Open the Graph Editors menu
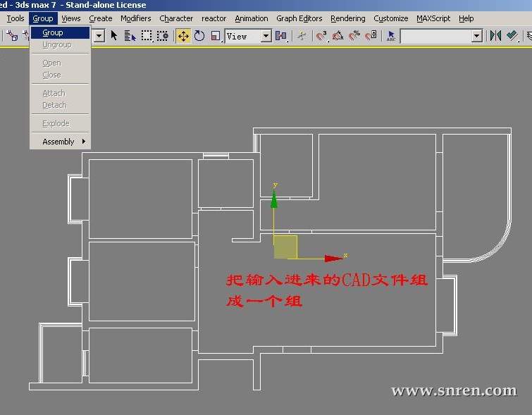 [x=299, y=18]
